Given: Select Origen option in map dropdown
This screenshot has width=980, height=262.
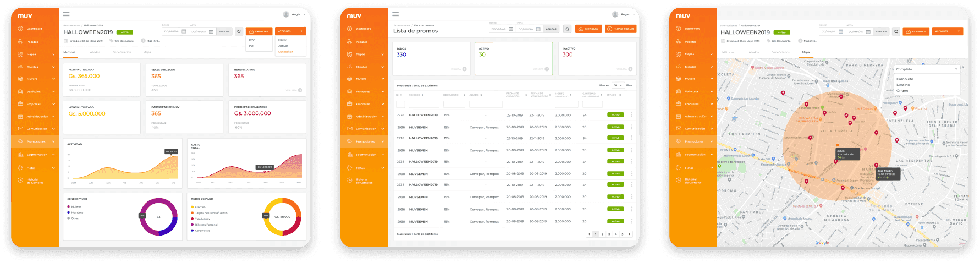Looking at the screenshot, I should [902, 91].
